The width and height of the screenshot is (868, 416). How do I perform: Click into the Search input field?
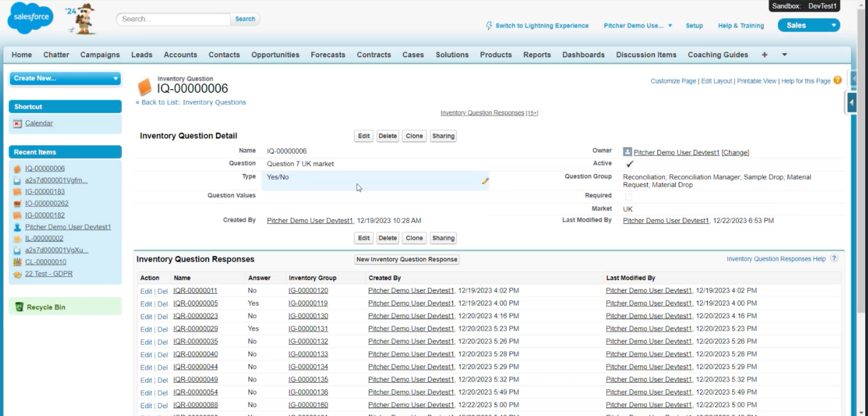(174, 19)
